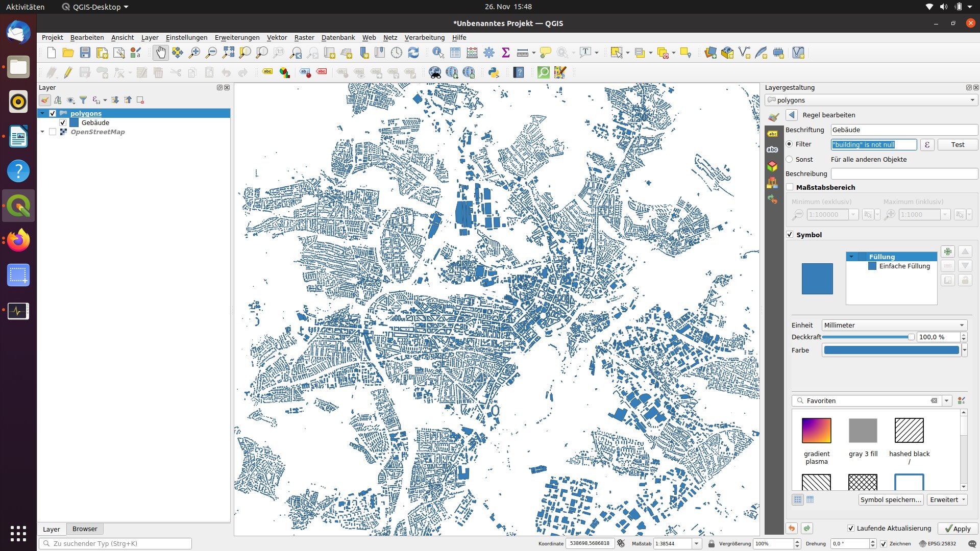Open the Temporal Controller clock icon
The height and width of the screenshot is (551, 980).
(x=397, y=53)
